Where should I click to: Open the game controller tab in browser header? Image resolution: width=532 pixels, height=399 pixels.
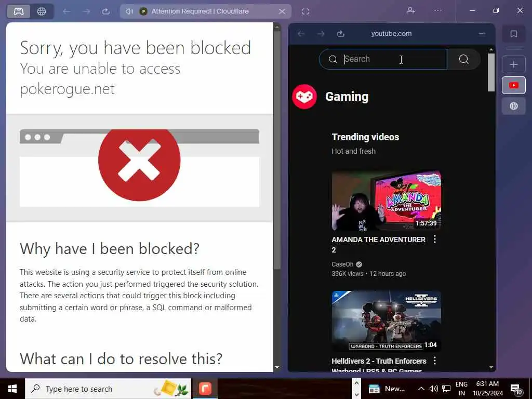tap(19, 11)
